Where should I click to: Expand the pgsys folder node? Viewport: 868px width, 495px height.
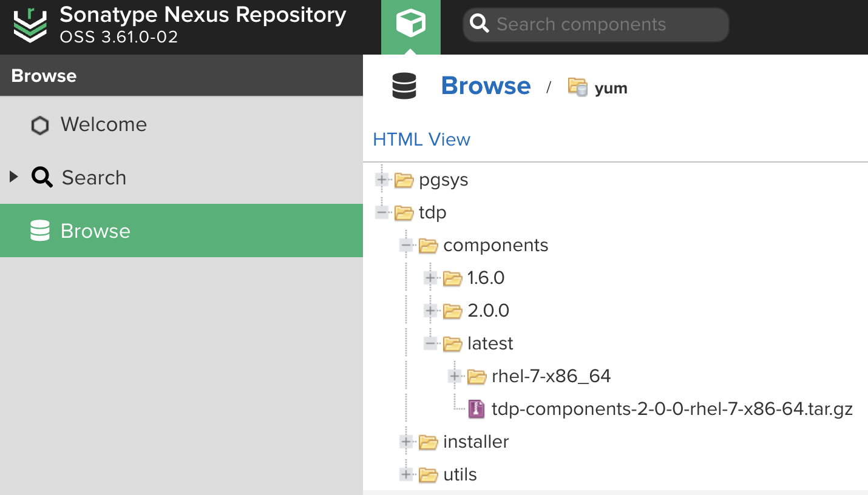tap(382, 180)
